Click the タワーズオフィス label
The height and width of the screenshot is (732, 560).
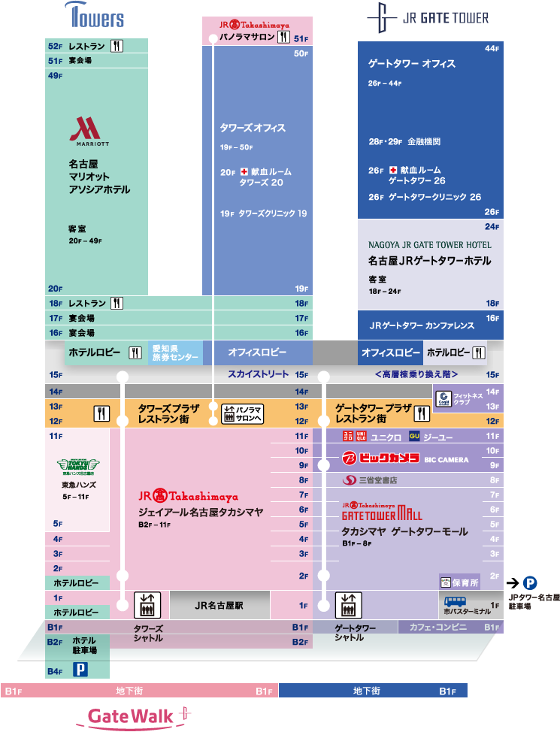pos(253,128)
